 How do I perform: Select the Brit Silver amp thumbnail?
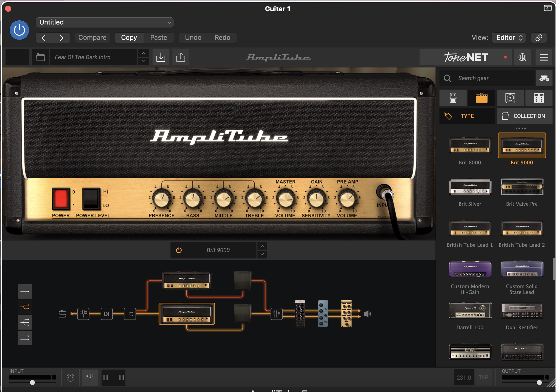tap(470, 187)
